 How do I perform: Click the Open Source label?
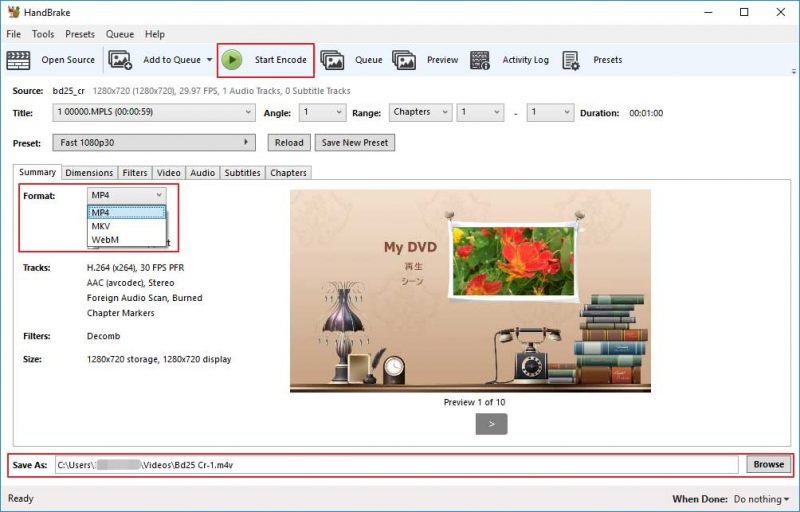point(68,60)
